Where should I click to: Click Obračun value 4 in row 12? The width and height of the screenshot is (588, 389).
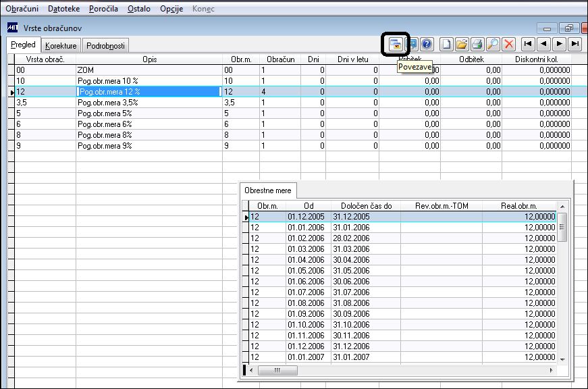point(279,92)
